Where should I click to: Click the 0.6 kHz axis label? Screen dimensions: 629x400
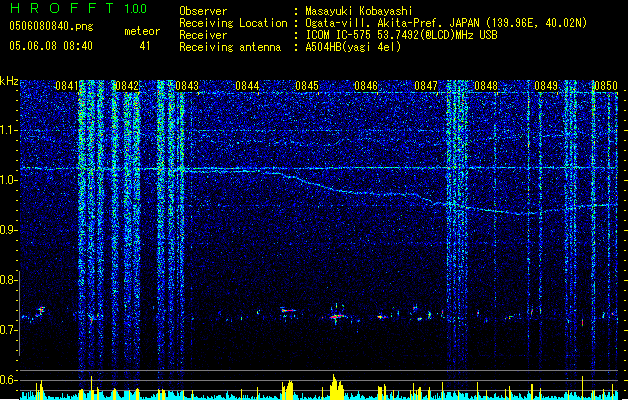tap(7, 380)
